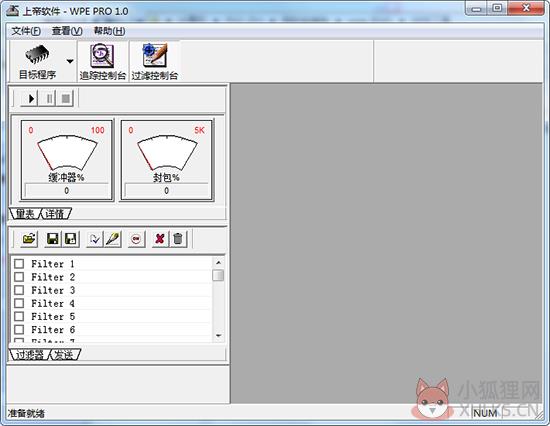Switch to the 详情 tab

coord(55,214)
